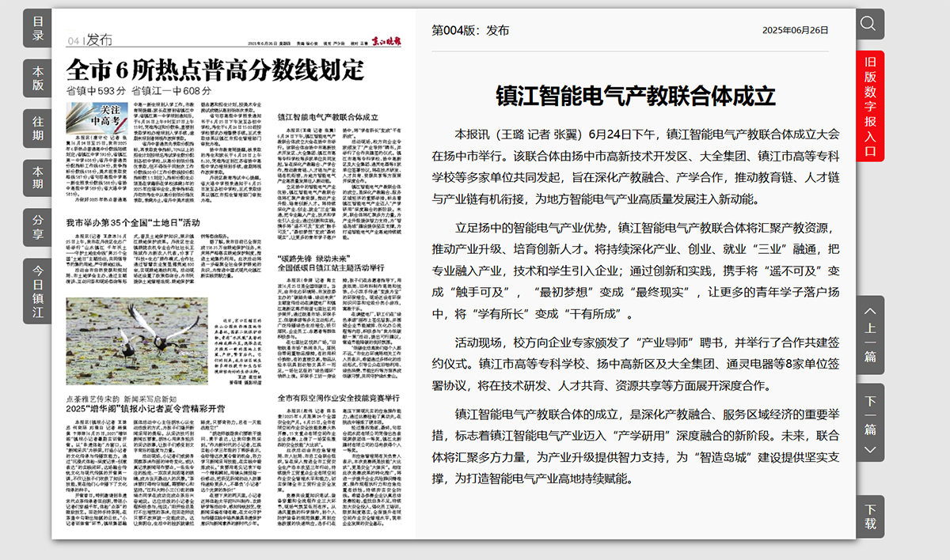Click the 京江晚报 masthead logo
This screenshot has height=560, width=950.
(388, 42)
